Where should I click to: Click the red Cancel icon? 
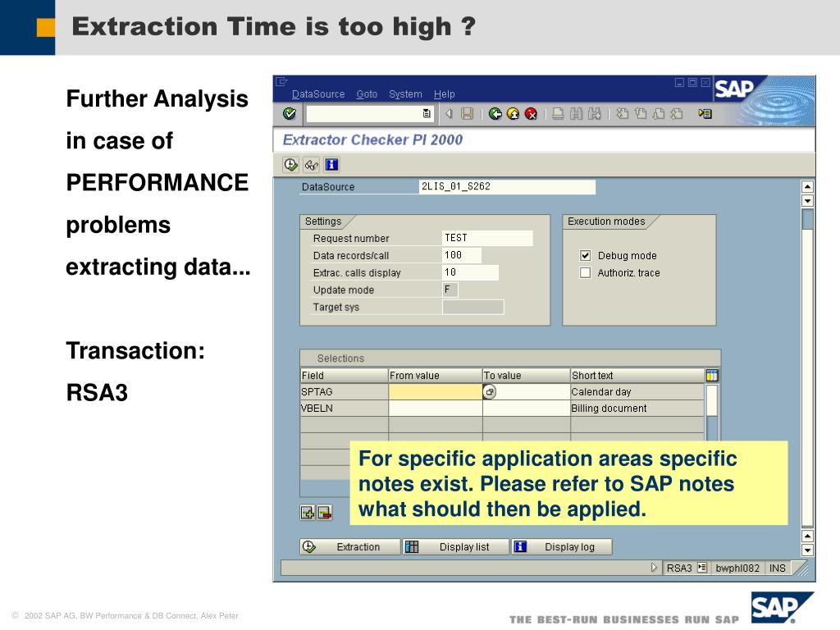coord(531,113)
